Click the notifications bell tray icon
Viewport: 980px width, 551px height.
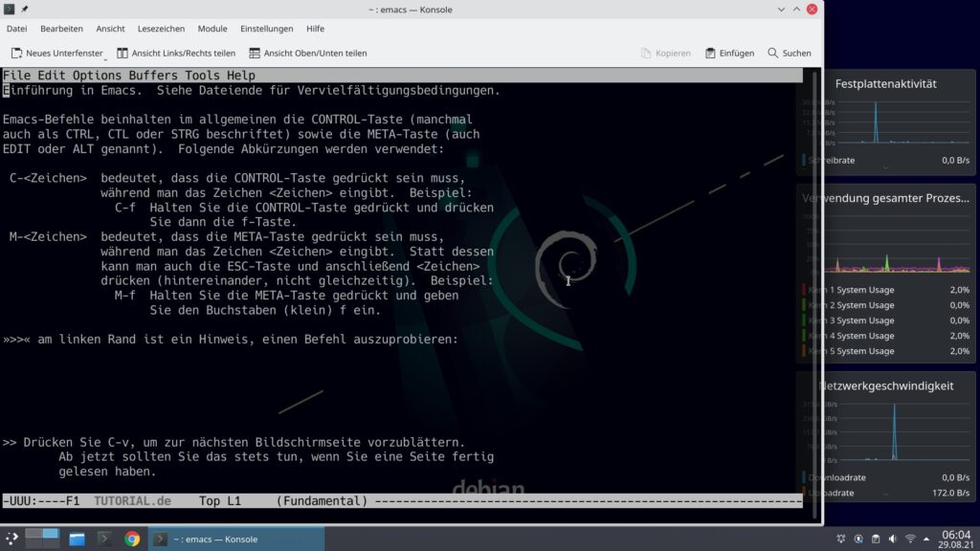[841, 539]
